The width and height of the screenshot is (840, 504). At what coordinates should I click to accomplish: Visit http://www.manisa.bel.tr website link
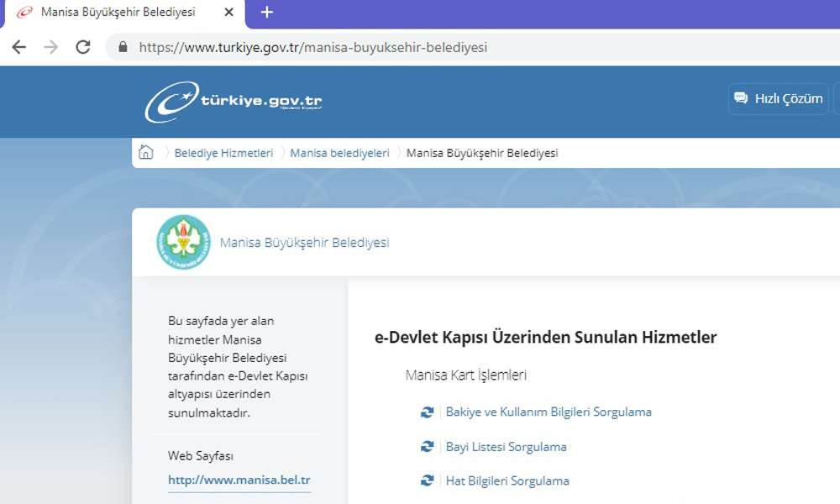(x=239, y=479)
